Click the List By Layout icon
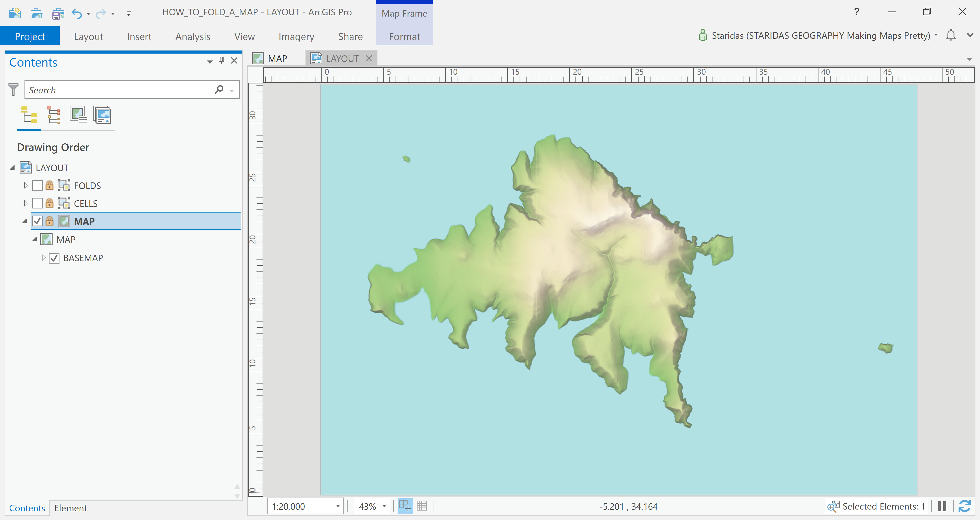This screenshot has width=980, height=520. [102, 115]
